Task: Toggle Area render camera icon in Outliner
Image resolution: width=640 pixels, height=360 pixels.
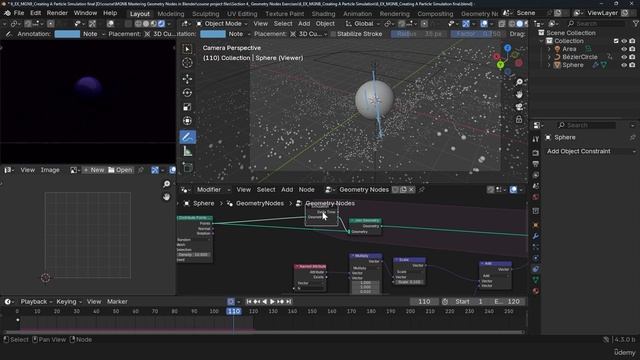Action: (x=632, y=49)
